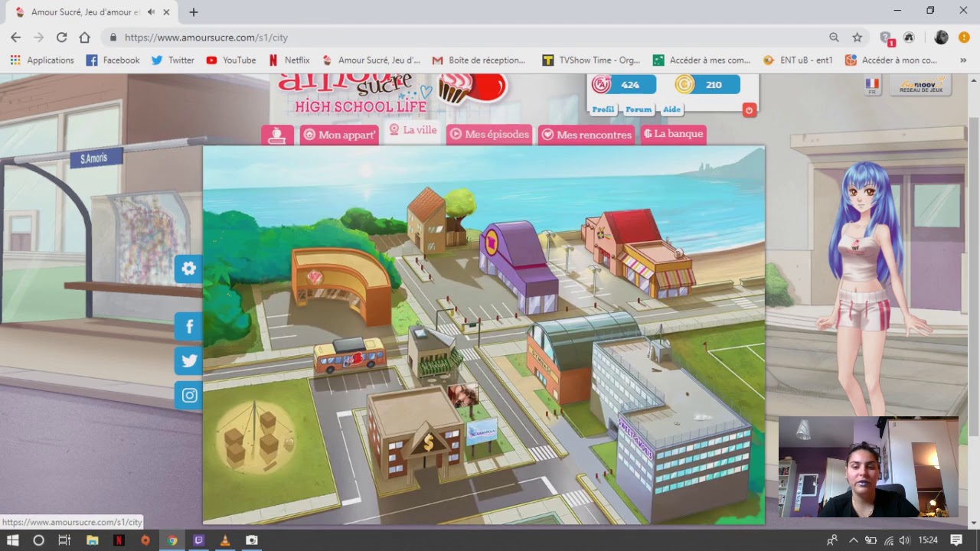Viewport: 980px width, 551px height.
Task: Open File Explorer from the taskbar
Action: pyautogui.click(x=93, y=540)
